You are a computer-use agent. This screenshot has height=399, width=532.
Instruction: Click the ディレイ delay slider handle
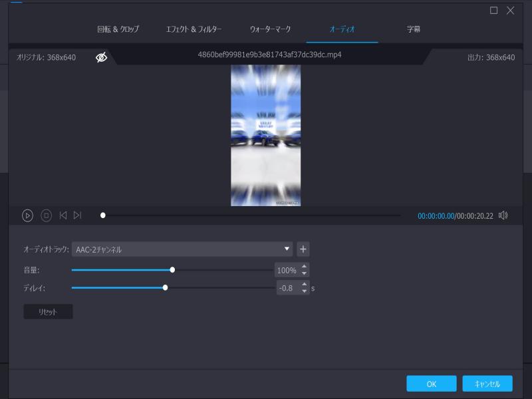166,289
